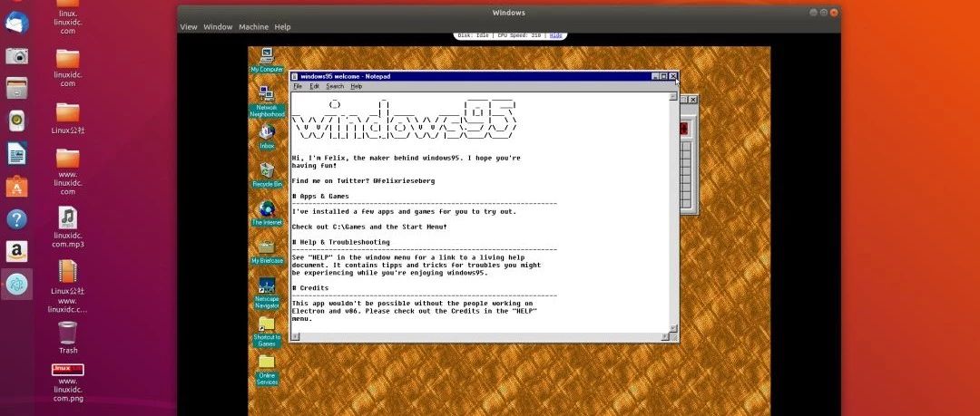Screen dimensions: 980x416
Task: Launch Thunderbird Mail from Ubuntu dock
Action: (17, 23)
